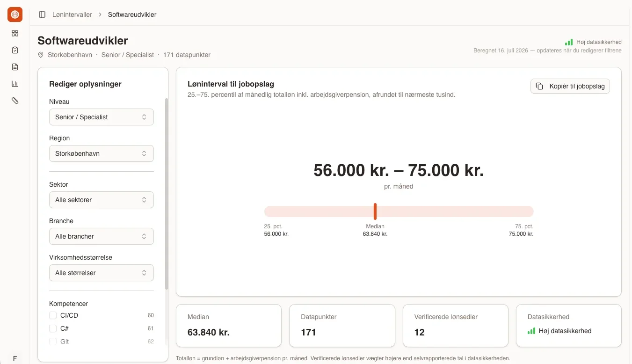632x364 pixels.
Task: Click the Høj datasikkerhed header label
Action: coord(599,42)
